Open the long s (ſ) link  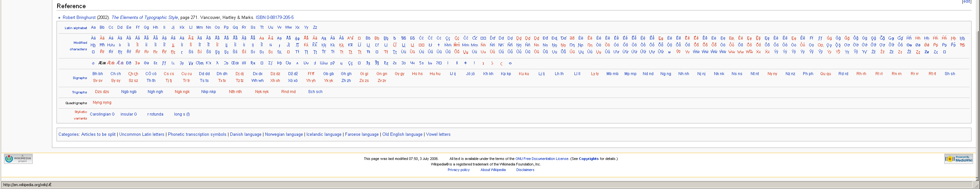click(182, 114)
